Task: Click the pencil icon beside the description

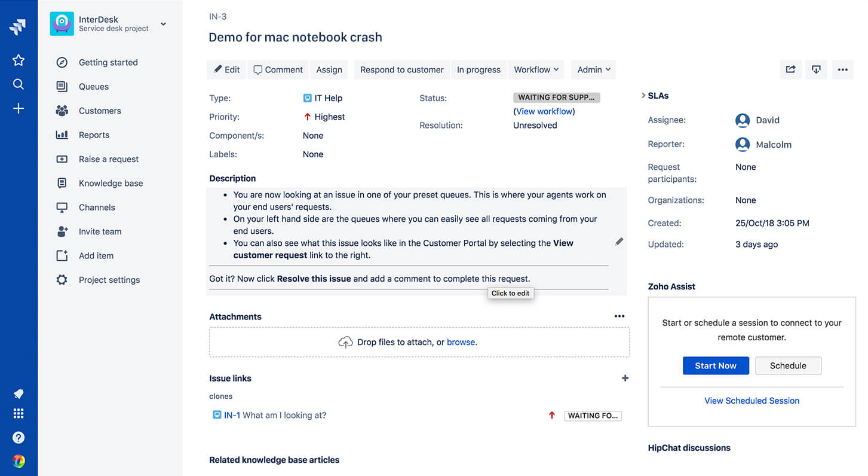Action: [x=619, y=242]
